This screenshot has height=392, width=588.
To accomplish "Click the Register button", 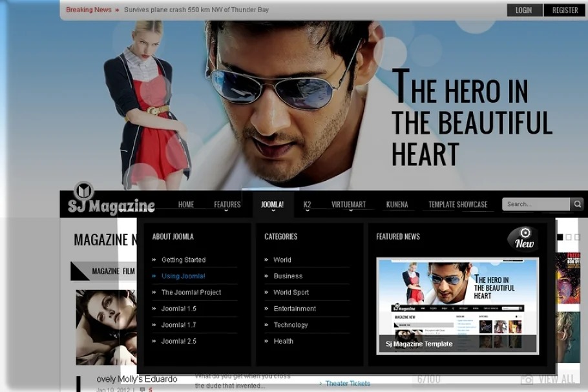I will click(x=565, y=10).
